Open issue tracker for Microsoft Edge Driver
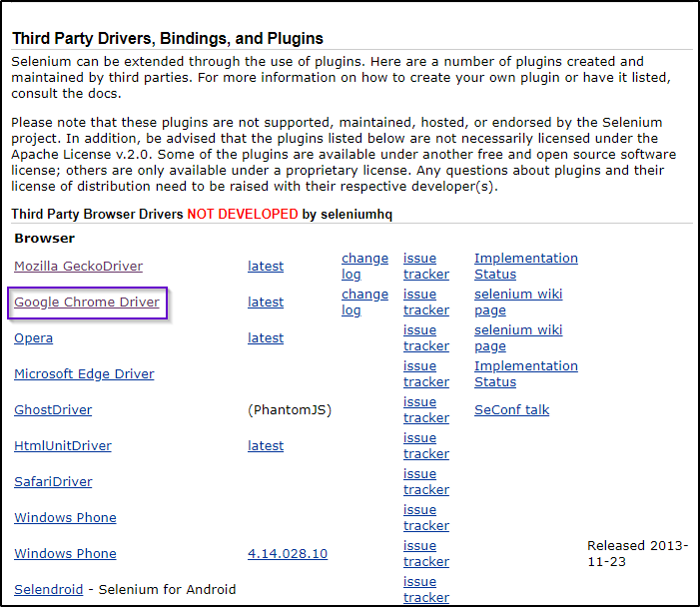Viewport: 700px width, 607px height. click(x=426, y=374)
